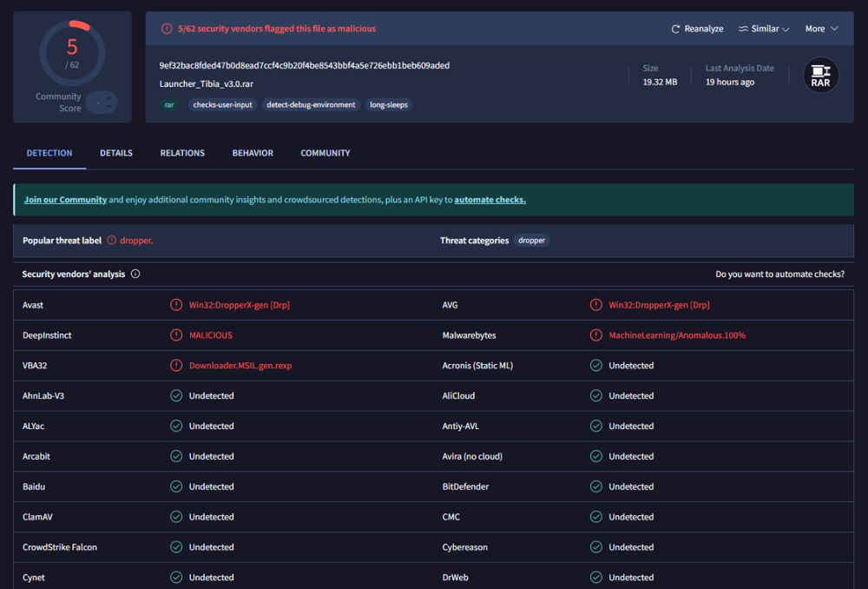Expand the More dropdown menu
The width and height of the screenshot is (868, 589).
[x=821, y=29]
